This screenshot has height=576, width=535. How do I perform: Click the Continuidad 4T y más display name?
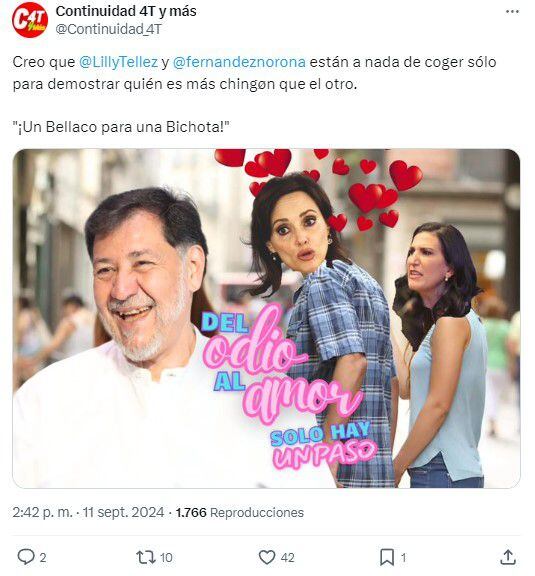point(126,11)
